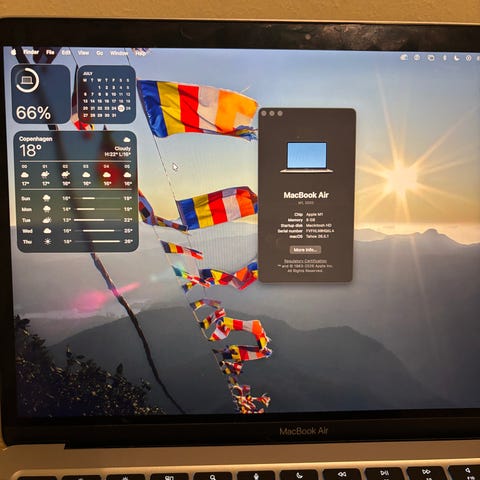Screen dimensions: 480x480
Task: Open the View menu
Action: tap(83, 53)
